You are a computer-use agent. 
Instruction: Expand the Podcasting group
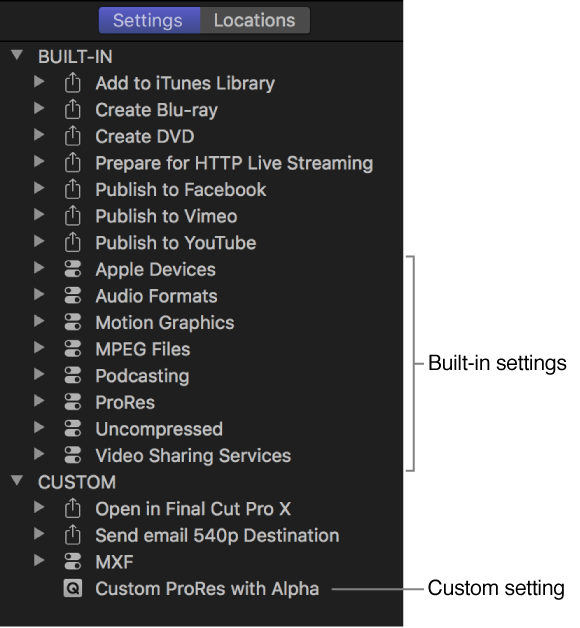coord(39,374)
